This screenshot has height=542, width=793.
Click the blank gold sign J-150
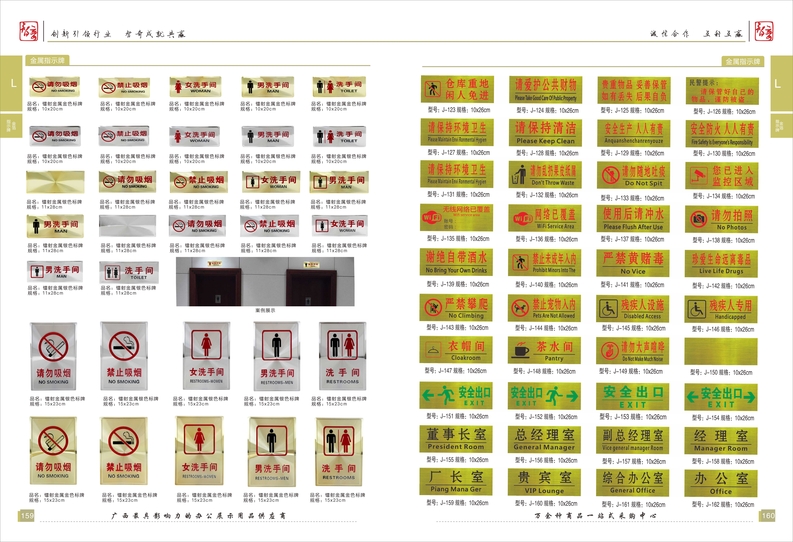(720, 349)
